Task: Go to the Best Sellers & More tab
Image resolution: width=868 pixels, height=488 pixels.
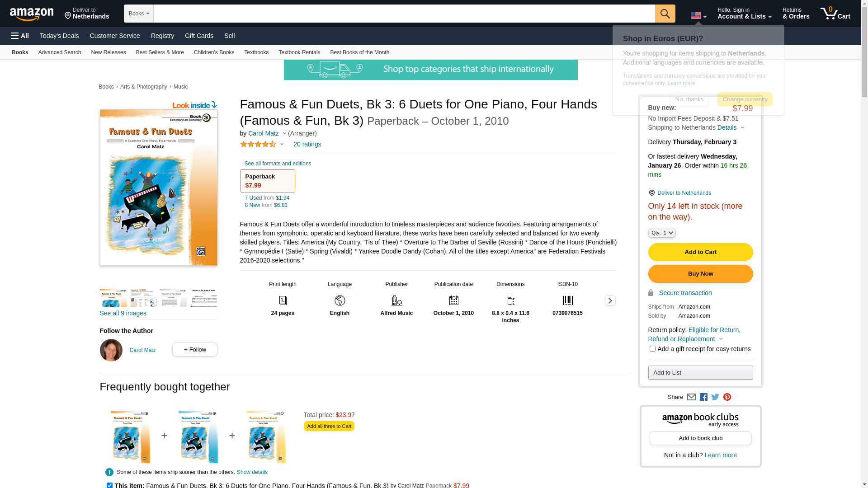Action: click(x=160, y=52)
